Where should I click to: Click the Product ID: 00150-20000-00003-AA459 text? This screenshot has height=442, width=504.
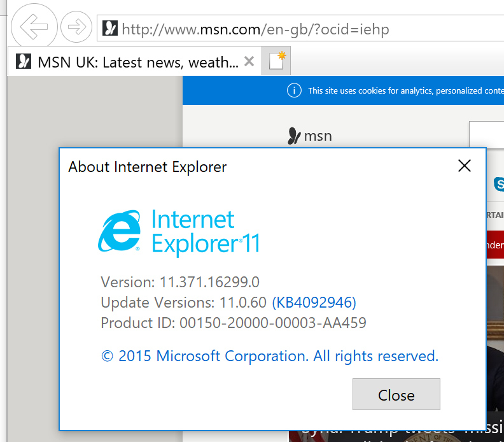pos(234,323)
